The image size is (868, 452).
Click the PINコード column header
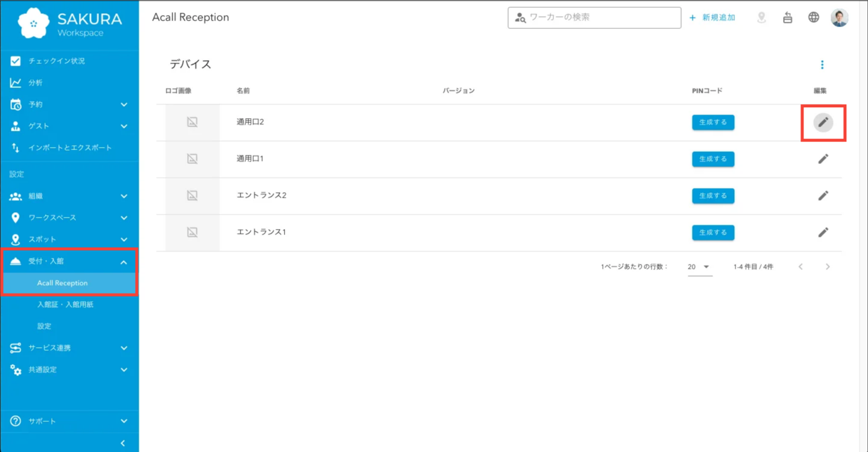pyautogui.click(x=707, y=91)
